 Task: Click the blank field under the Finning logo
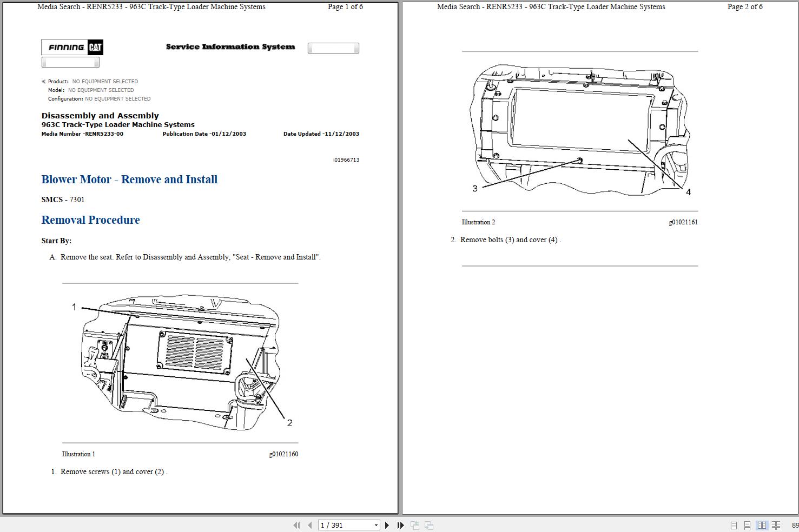point(70,62)
